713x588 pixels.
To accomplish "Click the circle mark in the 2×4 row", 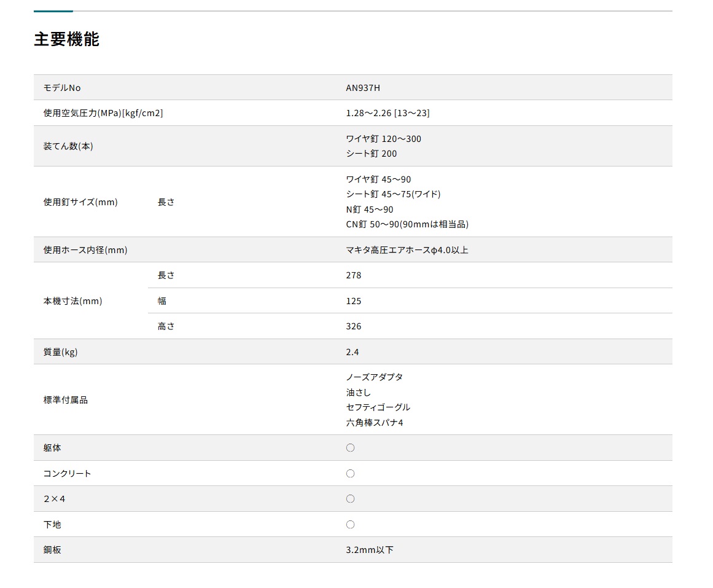I will coord(350,499).
